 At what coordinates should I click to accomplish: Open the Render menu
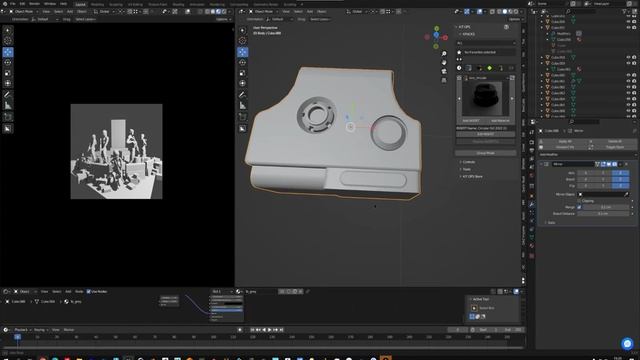point(34,4)
